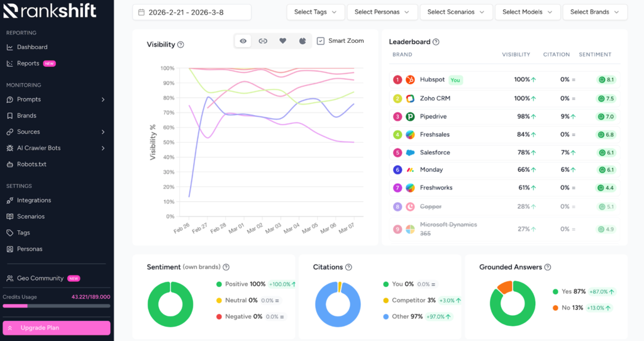Viewport: 644px width, 341px height.
Task: Expand the Prompts sidebar submenu
Action: click(x=103, y=99)
